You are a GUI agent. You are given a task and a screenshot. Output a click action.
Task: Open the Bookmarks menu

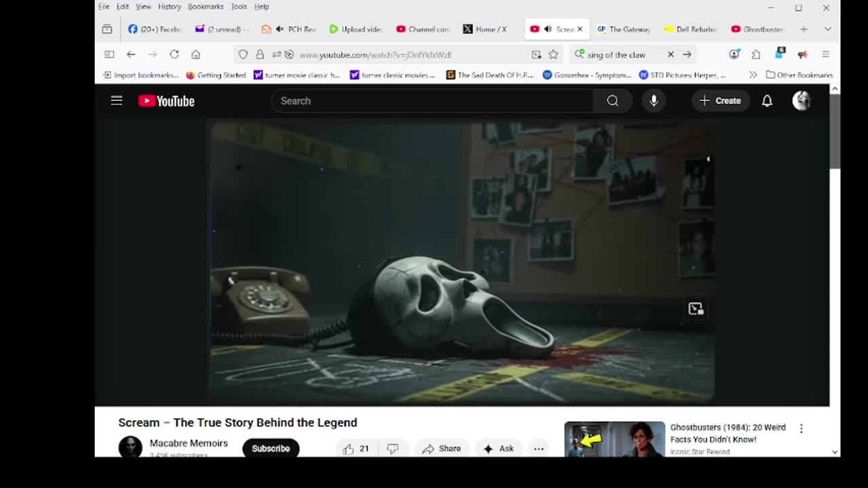tap(205, 7)
